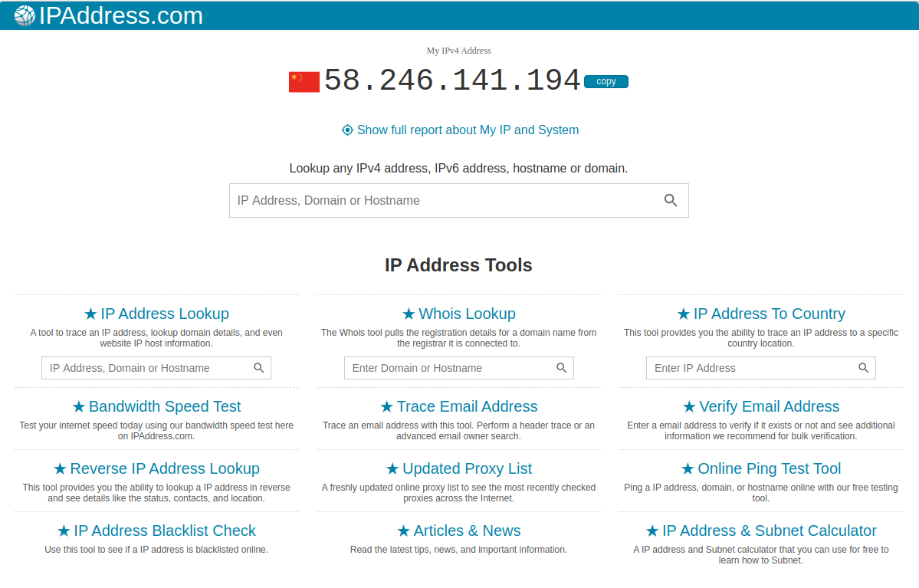Click the description starting 'Ping a IP address, domain'
919x588 pixels.
761,493
